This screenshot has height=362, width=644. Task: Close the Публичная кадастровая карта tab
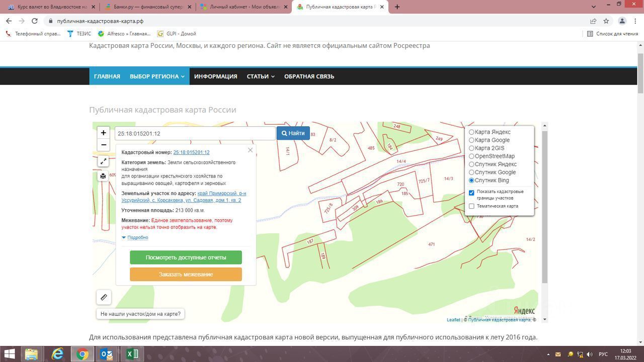(382, 7)
